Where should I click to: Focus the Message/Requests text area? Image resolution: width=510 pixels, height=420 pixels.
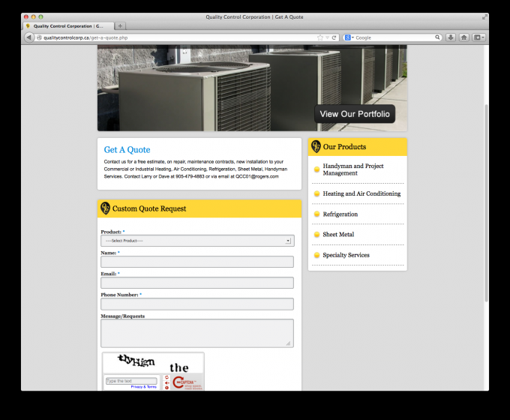coord(197,333)
